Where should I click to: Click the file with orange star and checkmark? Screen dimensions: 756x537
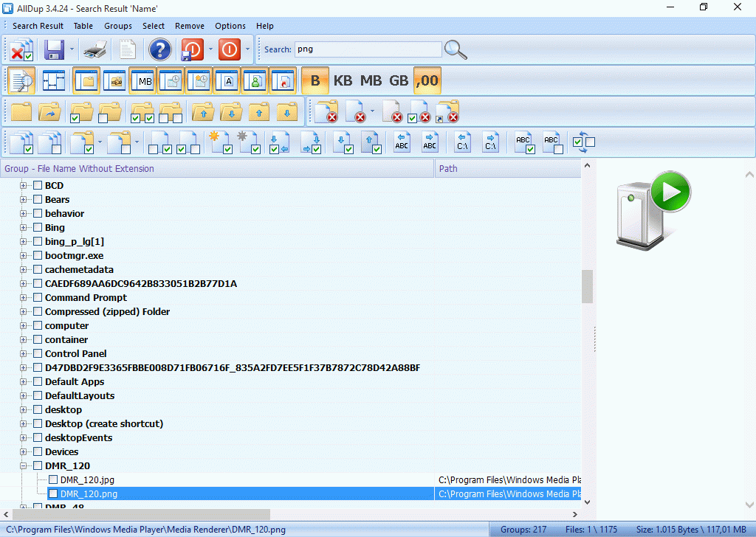point(221,142)
